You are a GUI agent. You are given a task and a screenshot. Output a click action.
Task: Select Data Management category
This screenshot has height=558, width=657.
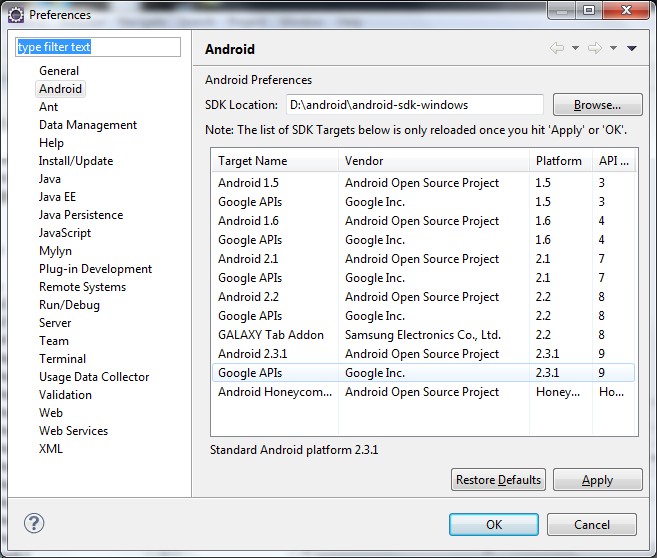[88, 125]
